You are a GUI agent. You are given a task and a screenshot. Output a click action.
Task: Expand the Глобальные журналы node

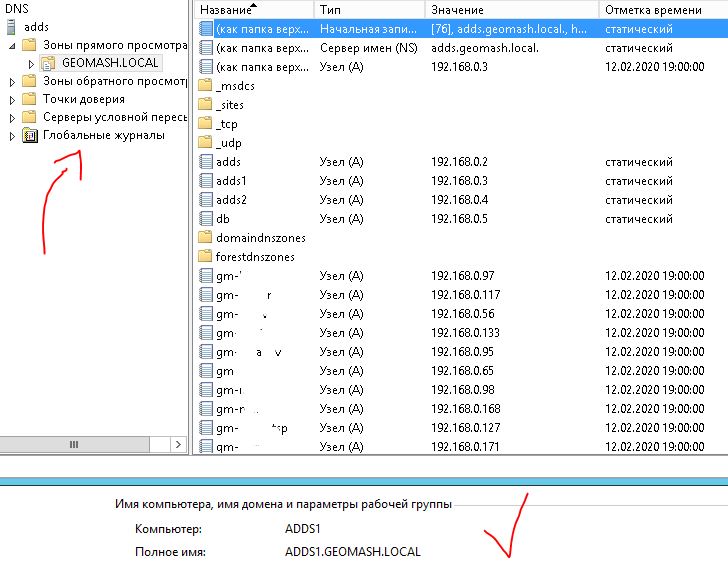pos(13,136)
